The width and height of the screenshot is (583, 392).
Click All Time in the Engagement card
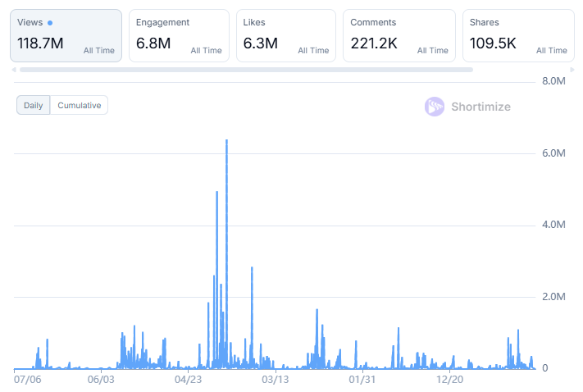[206, 51]
